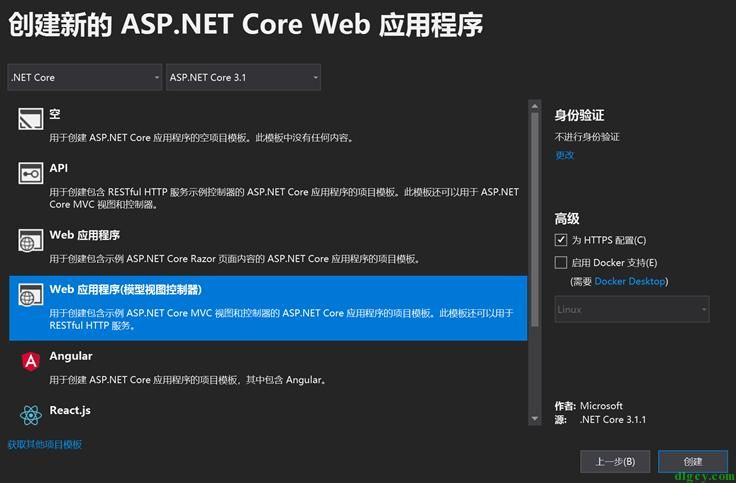
Task: Select the 空 template title
Action: pyautogui.click(x=55, y=114)
